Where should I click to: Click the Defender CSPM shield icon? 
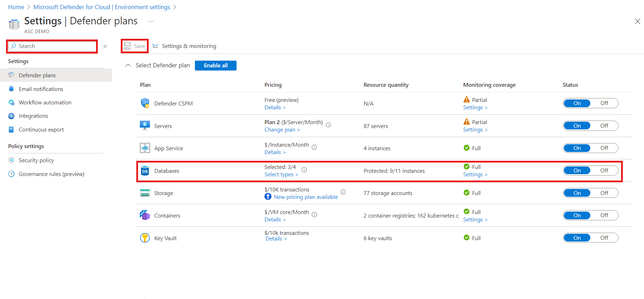point(145,103)
